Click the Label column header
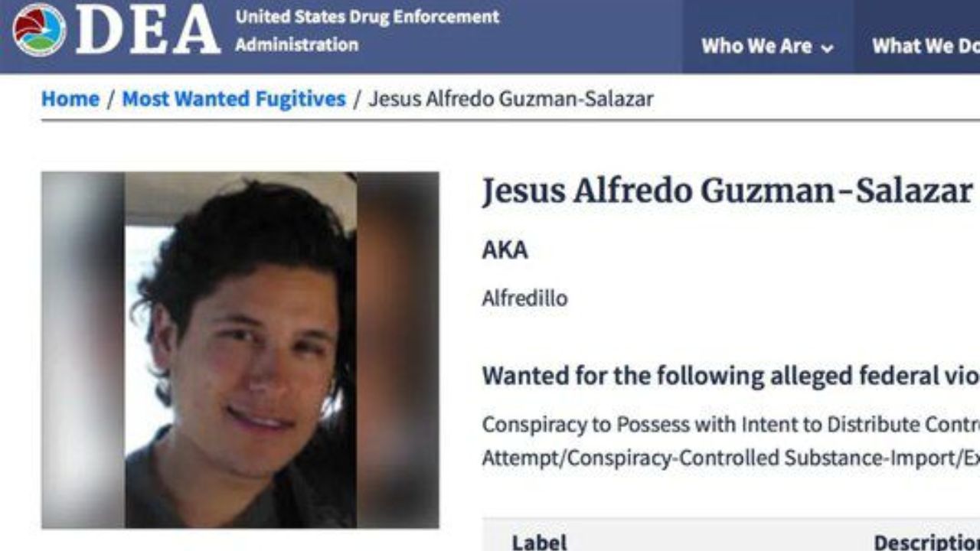980x551 pixels. point(540,542)
